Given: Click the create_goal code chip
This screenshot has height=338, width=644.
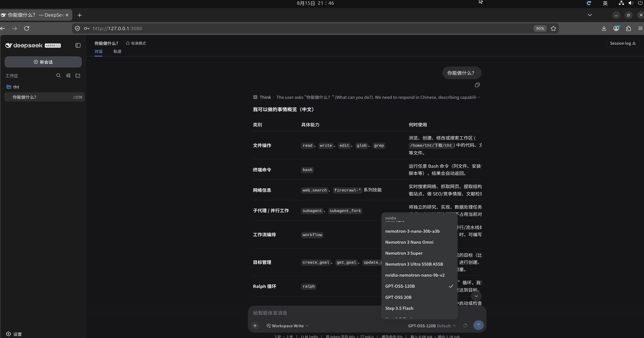Looking at the screenshot, I should tap(316, 263).
